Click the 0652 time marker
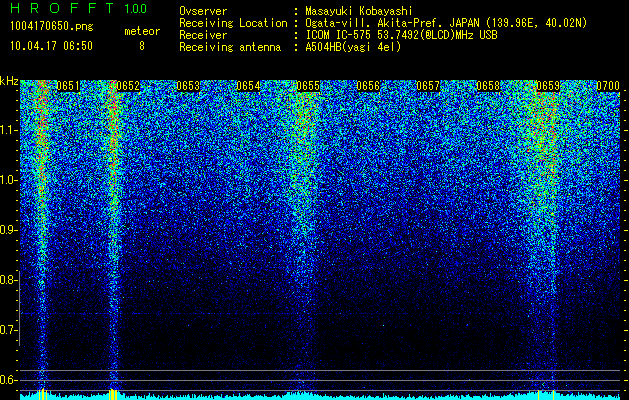This screenshot has width=629, height=400. pos(128,86)
